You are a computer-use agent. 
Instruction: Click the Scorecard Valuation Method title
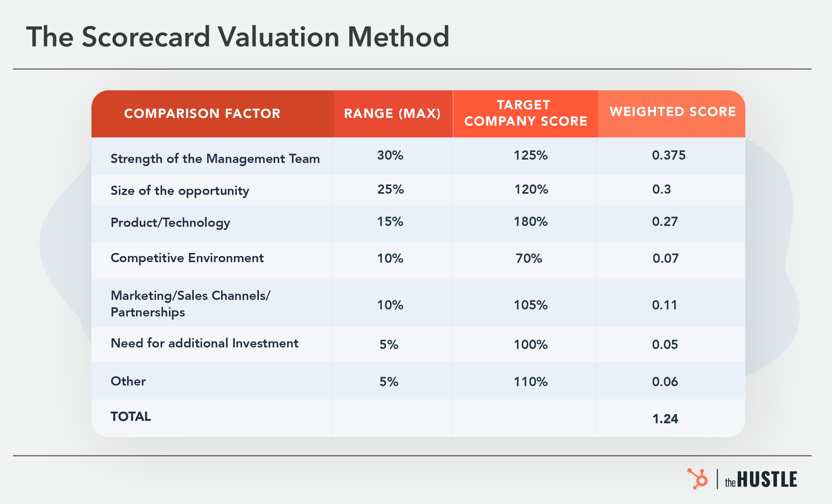238,37
